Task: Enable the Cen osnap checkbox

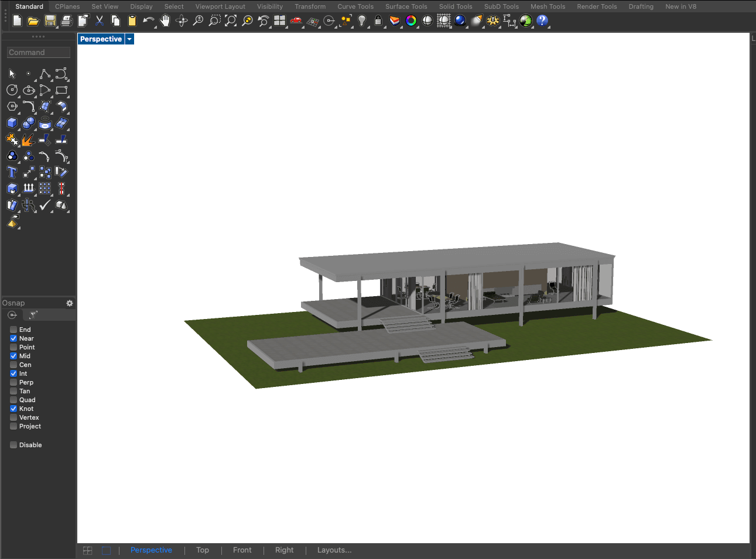Action: tap(13, 365)
